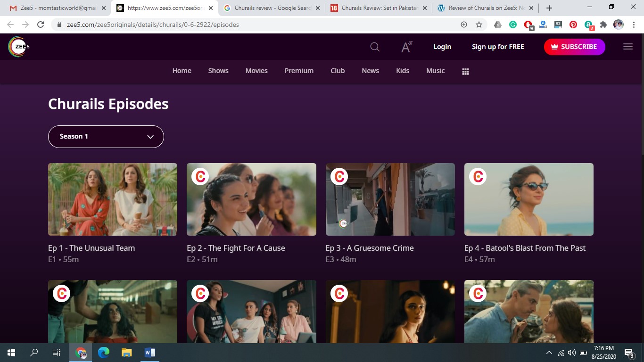Open the ZEE5 hamburger menu

point(628,47)
